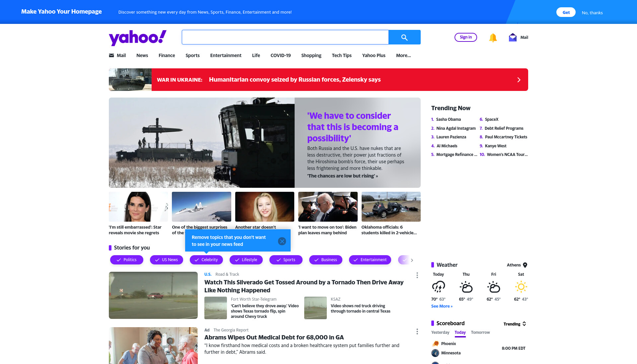Open notifications bell icon
This screenshot has width=637, height=364.
click(x=493, y=37)
